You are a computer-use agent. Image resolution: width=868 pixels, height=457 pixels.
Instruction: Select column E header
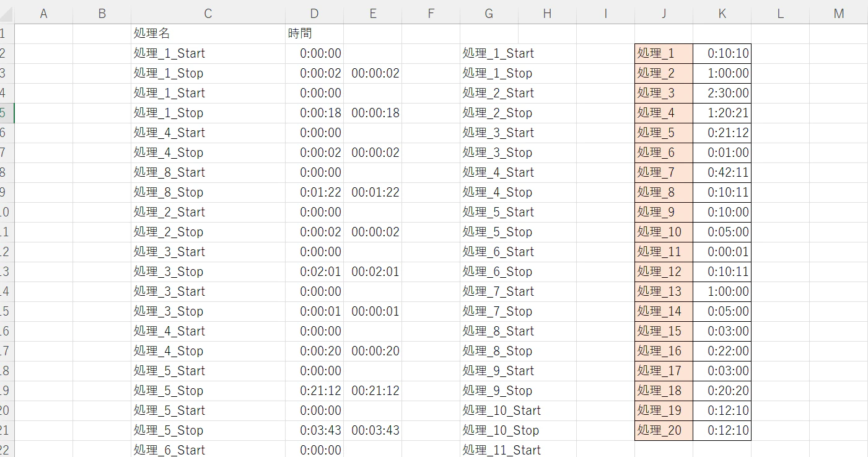click(x=372, y=14)
